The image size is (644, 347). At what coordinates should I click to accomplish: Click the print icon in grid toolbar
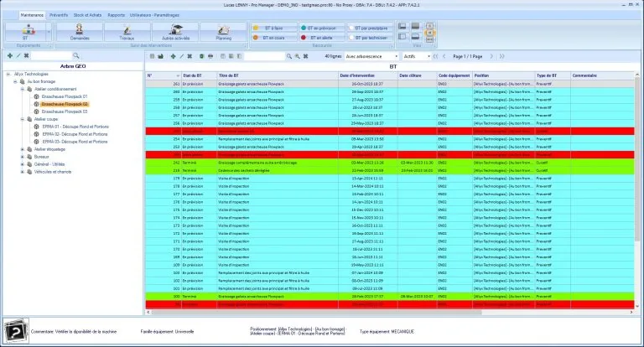pyautogui.click(x=210, y=56)
